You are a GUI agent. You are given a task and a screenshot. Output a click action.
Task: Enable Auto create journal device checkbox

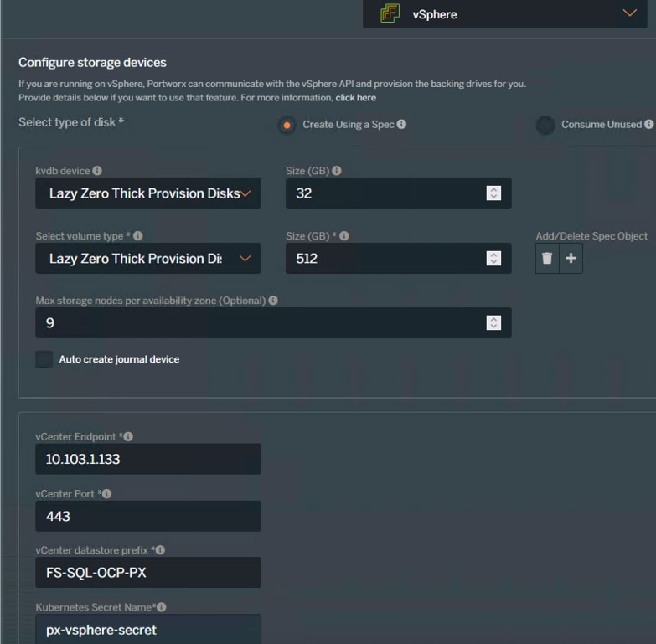coord(44,359)
